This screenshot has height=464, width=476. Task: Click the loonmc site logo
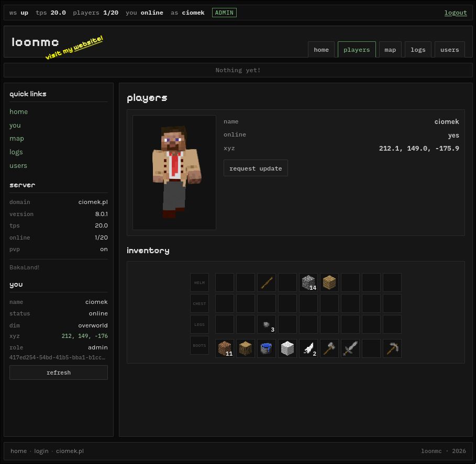click(35, 42)
